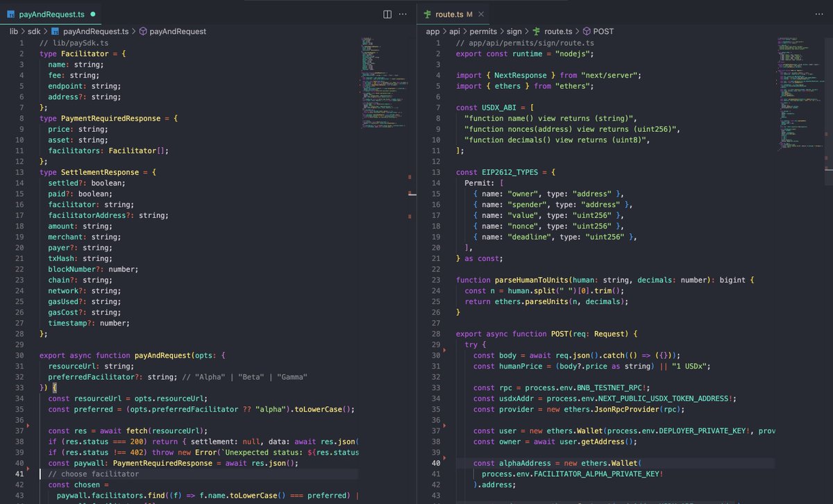Click the TypeScript icon on the payAndRequest.ts tab
Image resolution: width=833 pixels, height=504 pixels.
10,12
